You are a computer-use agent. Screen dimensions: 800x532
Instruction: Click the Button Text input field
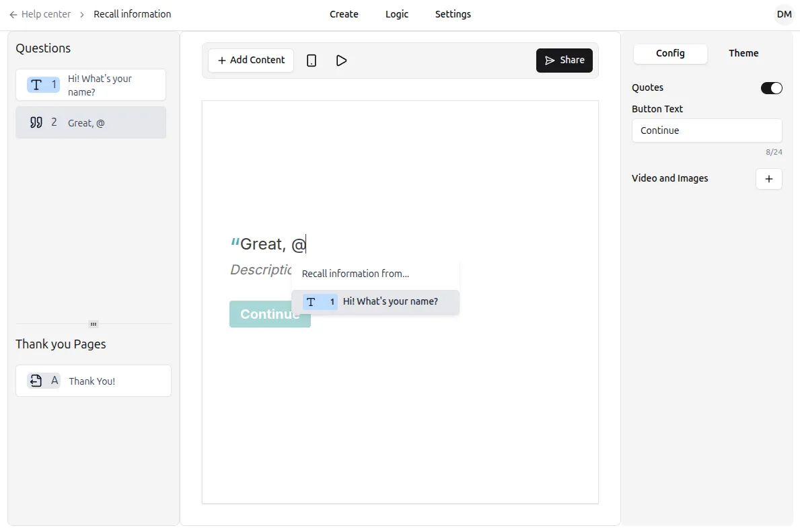tap(706, 130)
